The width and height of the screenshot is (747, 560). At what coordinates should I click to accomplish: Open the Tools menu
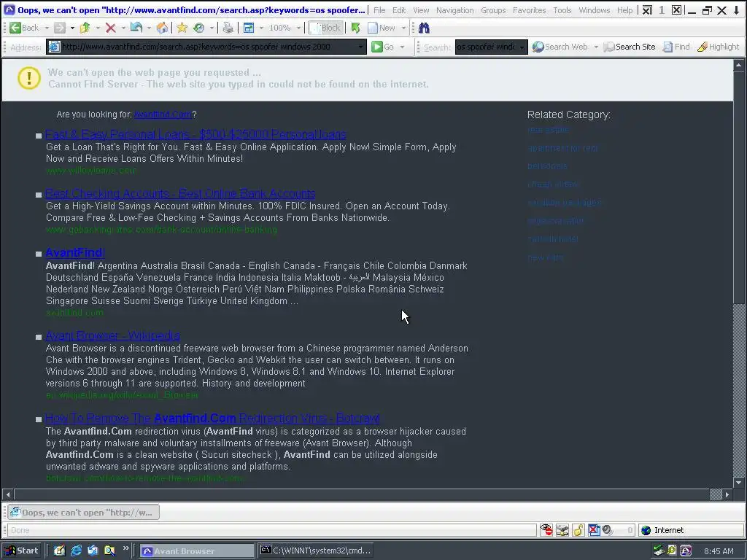[x=562, y=10]
